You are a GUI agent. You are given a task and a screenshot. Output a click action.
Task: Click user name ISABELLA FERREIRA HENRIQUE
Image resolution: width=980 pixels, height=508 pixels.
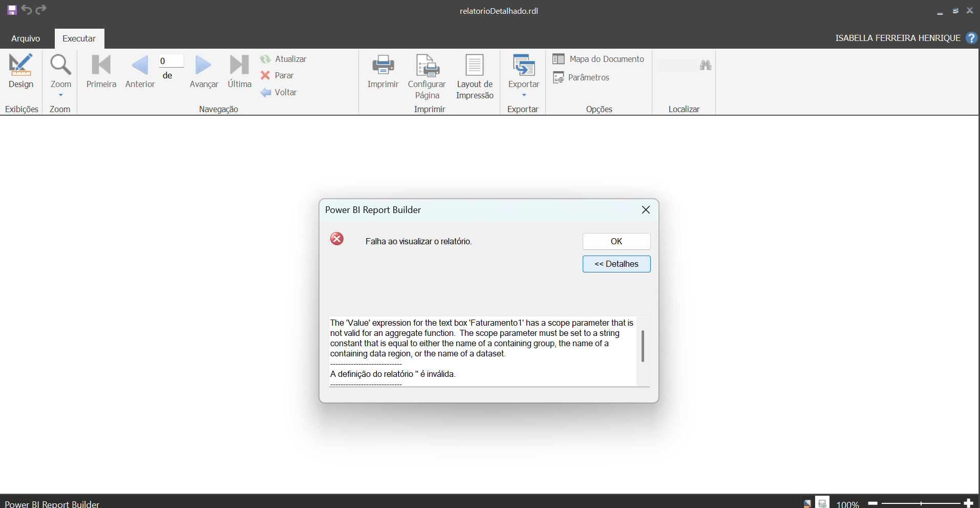point(898,38)
